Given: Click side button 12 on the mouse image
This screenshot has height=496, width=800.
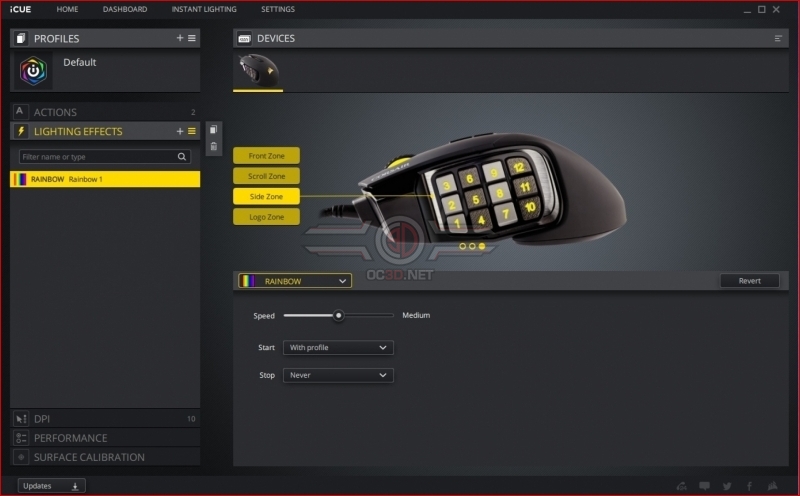Looking at the screenshot, I should (519, 167).
